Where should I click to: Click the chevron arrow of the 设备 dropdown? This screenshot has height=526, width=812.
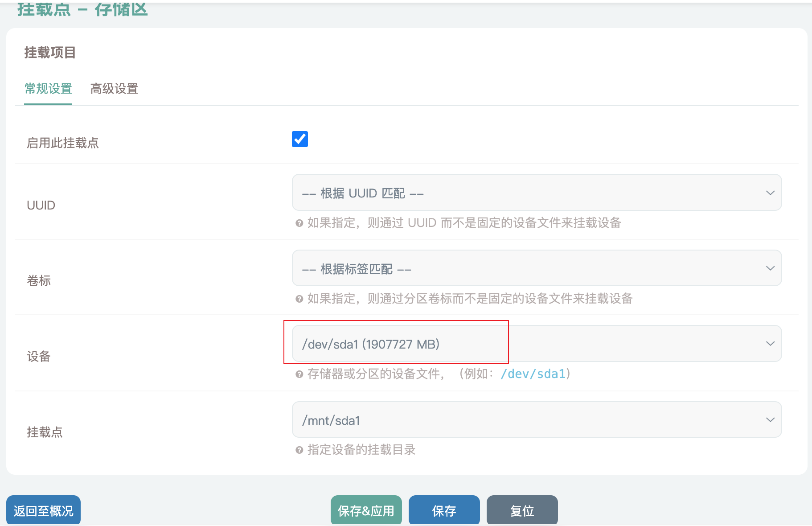770,344
